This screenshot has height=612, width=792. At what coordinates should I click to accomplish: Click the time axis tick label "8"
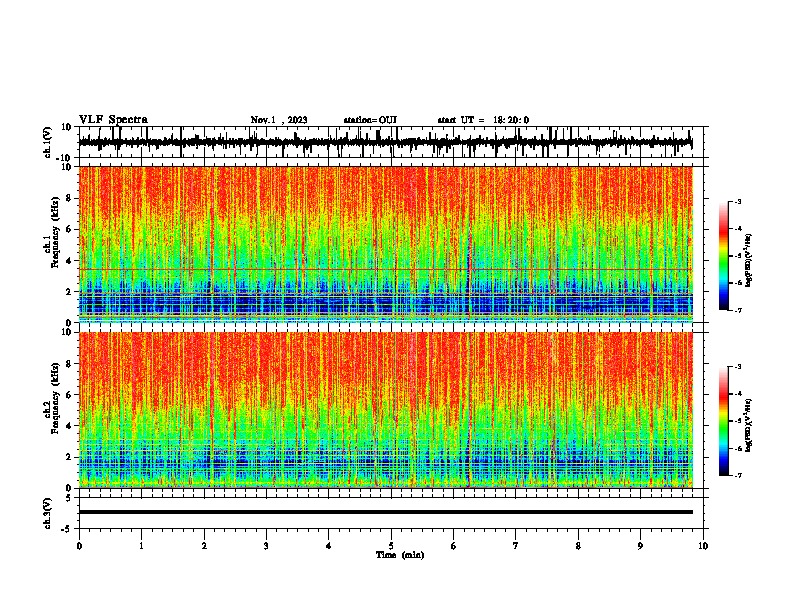578,546
